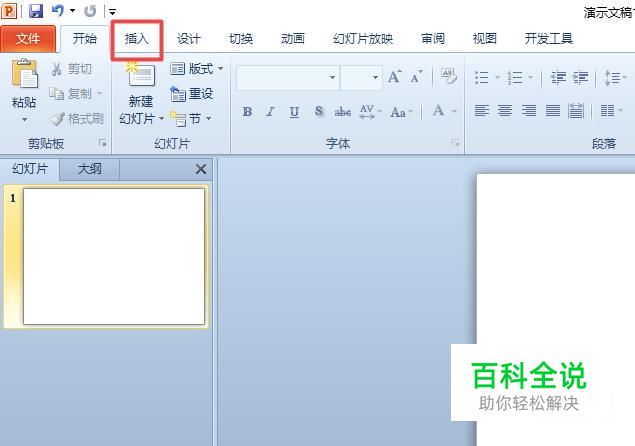Toggle Justify text alignment
Screen dimensions: 635x446
(553, 110)
